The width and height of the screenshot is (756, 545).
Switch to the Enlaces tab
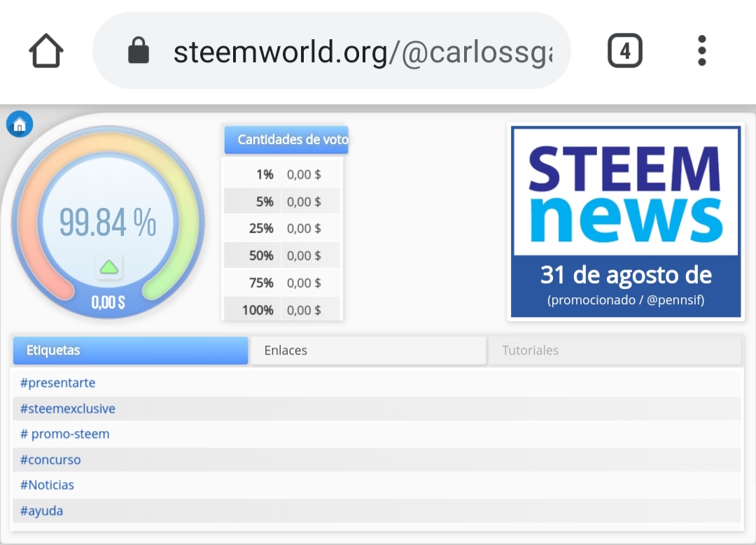pyautogui.click(x=368, y=351)
